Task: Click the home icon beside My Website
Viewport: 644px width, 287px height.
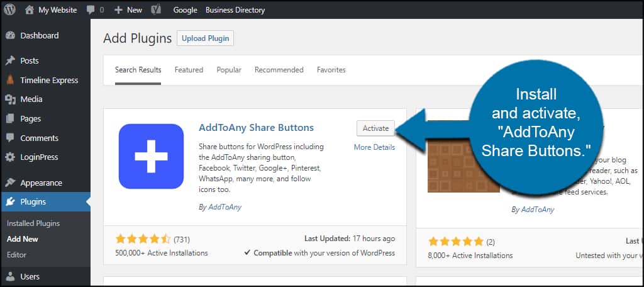Action: (x=29, y=10)
